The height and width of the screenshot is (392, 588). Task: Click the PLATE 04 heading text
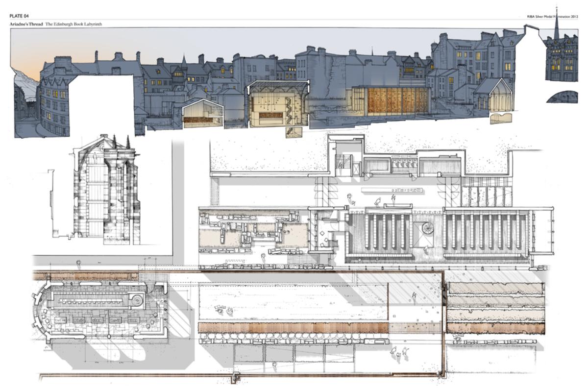click(20, 16)
